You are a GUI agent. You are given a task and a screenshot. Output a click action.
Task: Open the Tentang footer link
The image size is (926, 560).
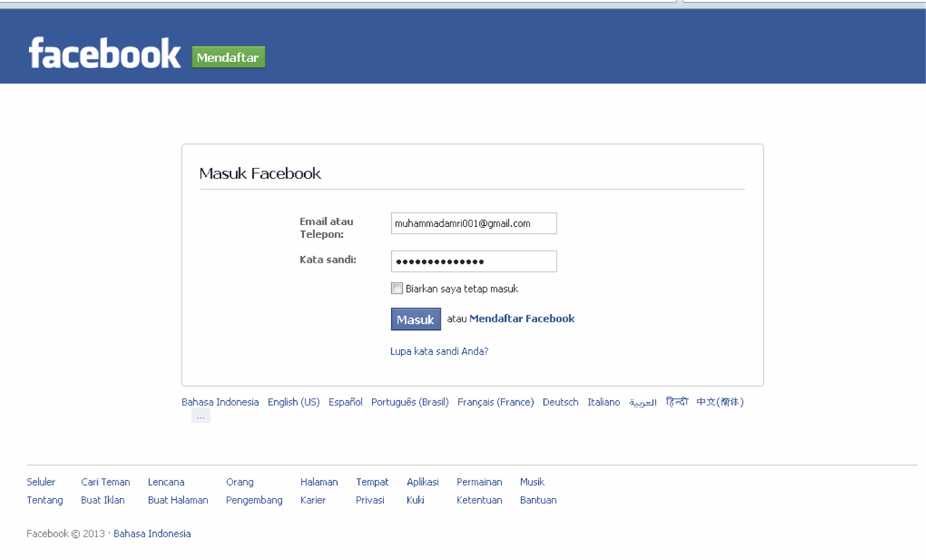[x=45, y=500]
